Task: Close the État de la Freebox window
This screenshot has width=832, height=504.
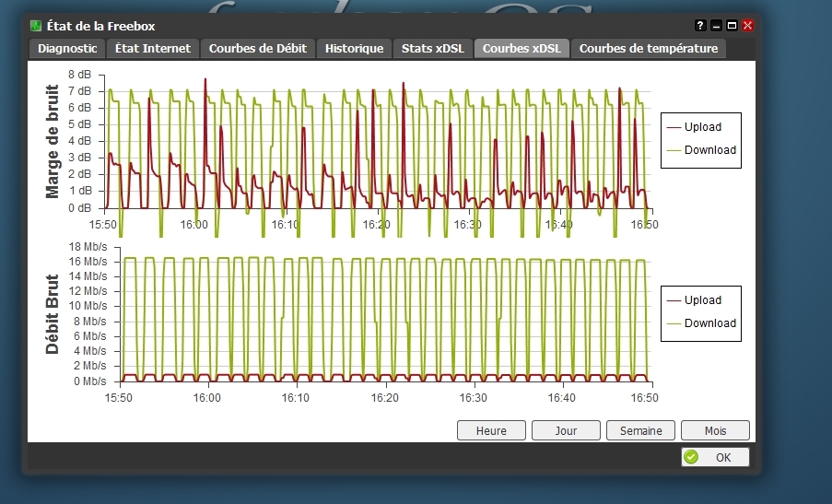Action: click(747, 26)
